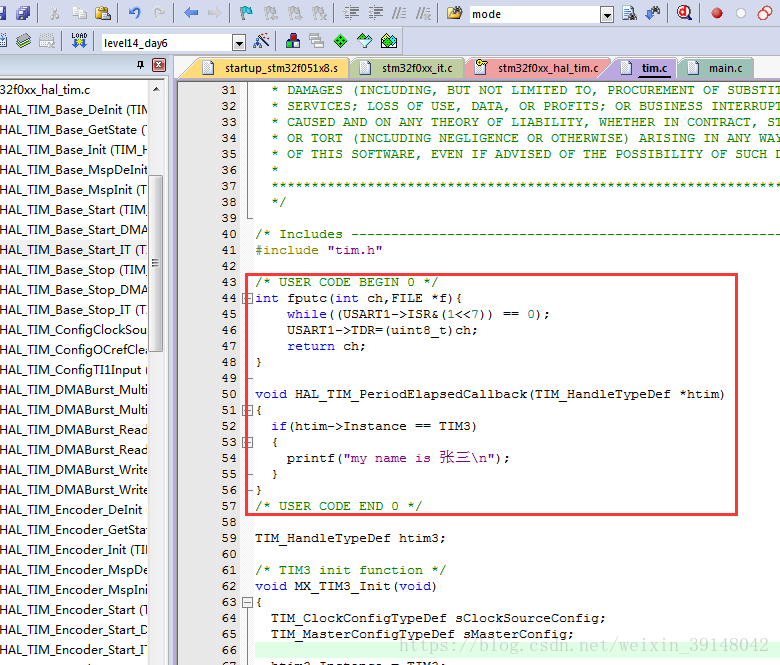The image size is (780, 665).
Task: Click the Find document icon
Action: tap(629, 13)
